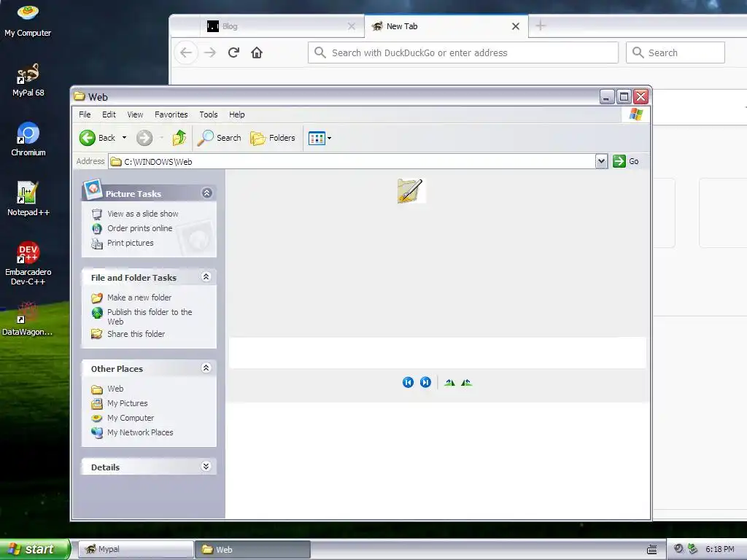Image resolution: width=747 pixels, height=560 pixels.
Task: Click the Mypal Search box
Action: pyautogui.click(x=676, y=52)
